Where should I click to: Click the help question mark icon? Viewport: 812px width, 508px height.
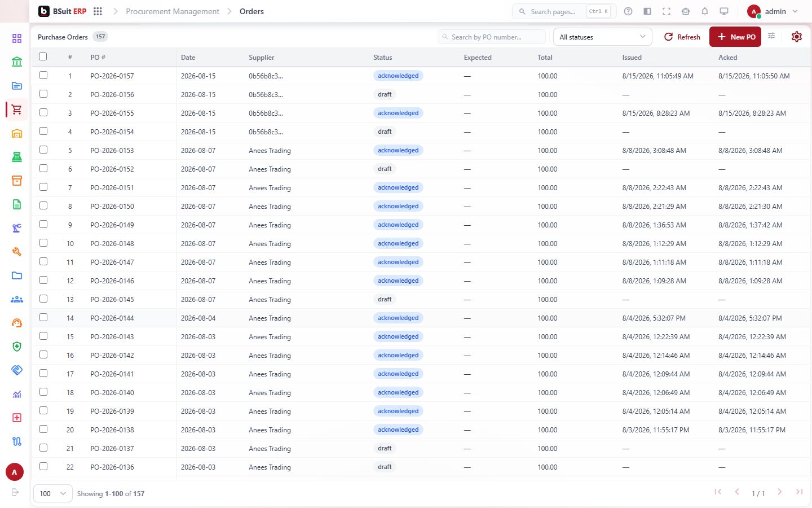pyautogui.click(x=628, y=11)
